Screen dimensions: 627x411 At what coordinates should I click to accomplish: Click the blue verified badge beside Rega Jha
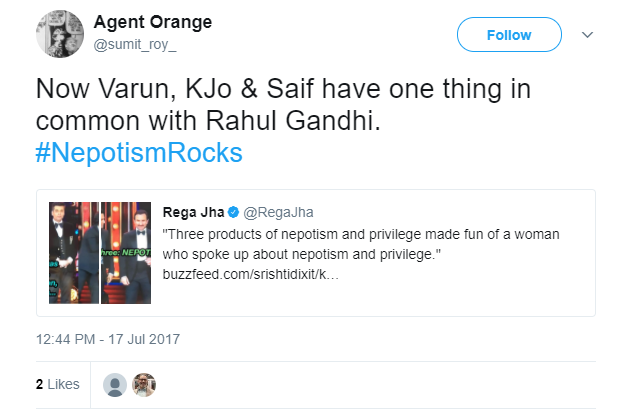click(234, 213)
